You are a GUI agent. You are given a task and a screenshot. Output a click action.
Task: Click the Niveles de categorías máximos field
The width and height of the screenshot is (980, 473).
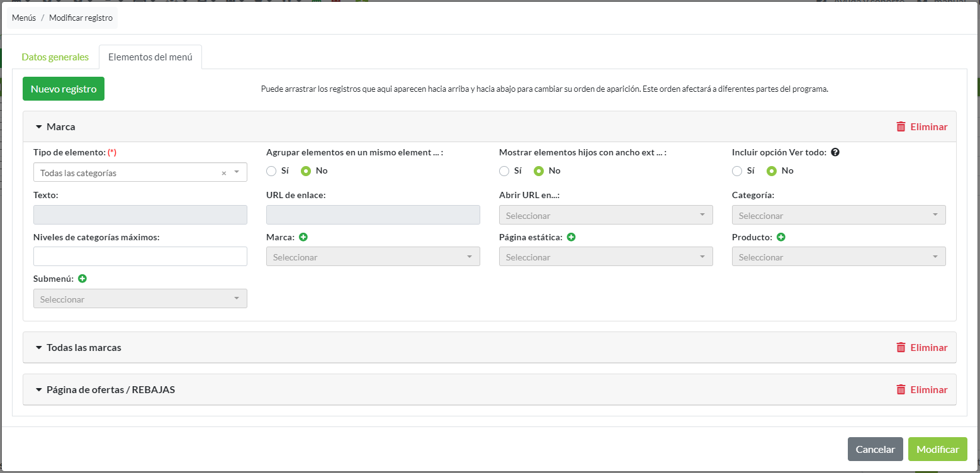tap(140, 257)
